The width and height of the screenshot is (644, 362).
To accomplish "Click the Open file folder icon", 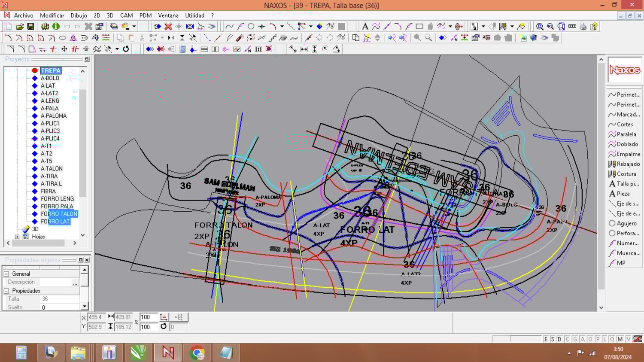I will click(20, 27).
